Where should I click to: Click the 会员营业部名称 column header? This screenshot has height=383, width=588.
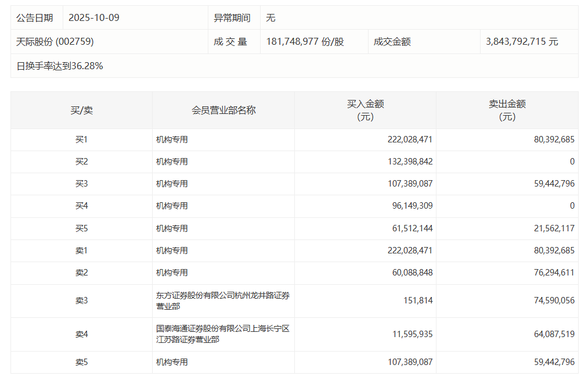(223, 110)
